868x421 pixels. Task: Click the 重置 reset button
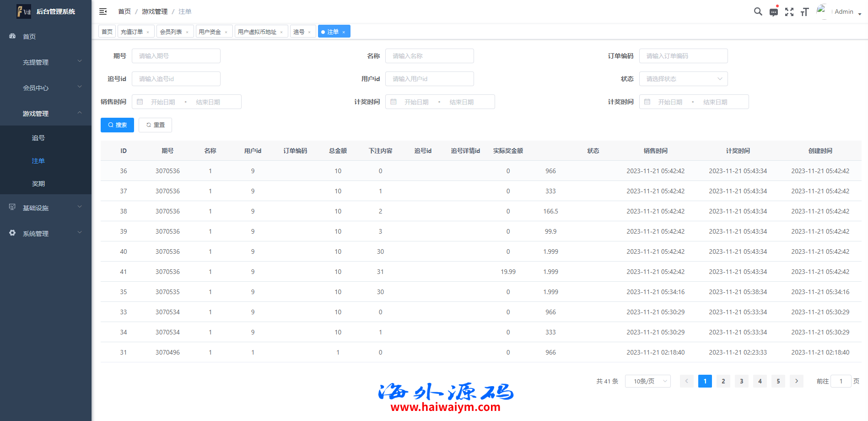[155, 125]
